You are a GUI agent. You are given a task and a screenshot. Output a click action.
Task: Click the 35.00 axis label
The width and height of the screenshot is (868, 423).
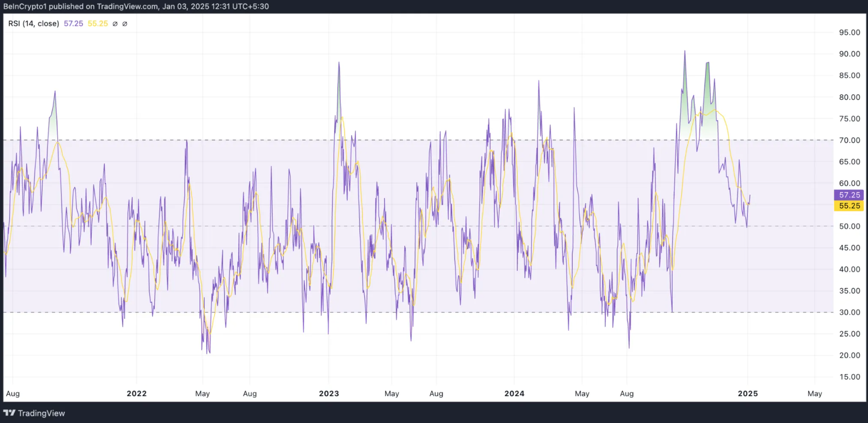pos(849,291)
